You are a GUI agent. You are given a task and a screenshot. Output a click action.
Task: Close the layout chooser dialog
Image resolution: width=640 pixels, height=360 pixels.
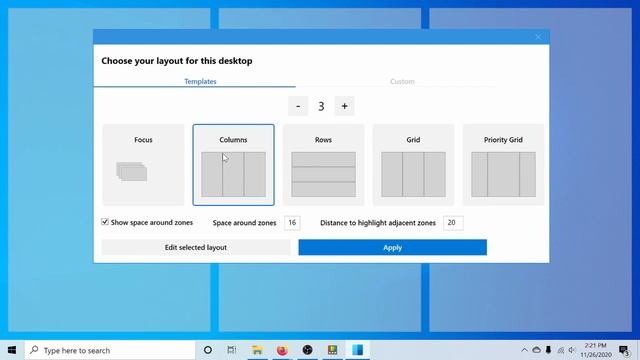coord(538,37)
